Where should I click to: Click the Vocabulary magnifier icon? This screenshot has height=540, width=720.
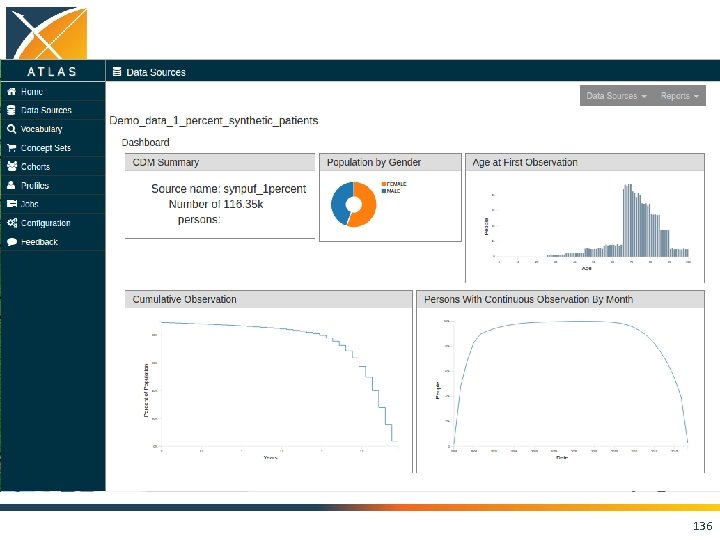point(11,129)
